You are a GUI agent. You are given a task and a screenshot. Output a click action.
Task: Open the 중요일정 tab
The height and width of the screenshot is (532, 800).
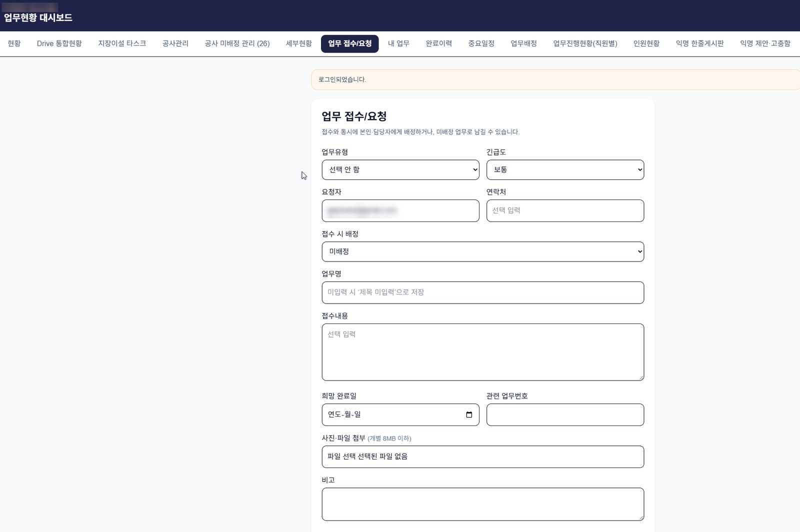tap(481, 43)
